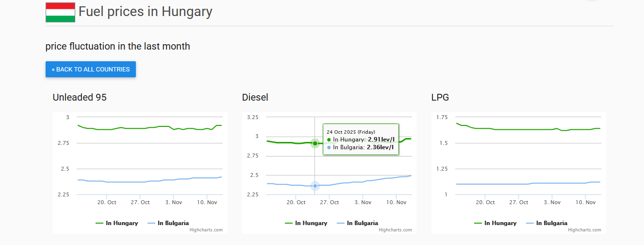Open Highcharts.com link under LPG chart

(585, 230)
